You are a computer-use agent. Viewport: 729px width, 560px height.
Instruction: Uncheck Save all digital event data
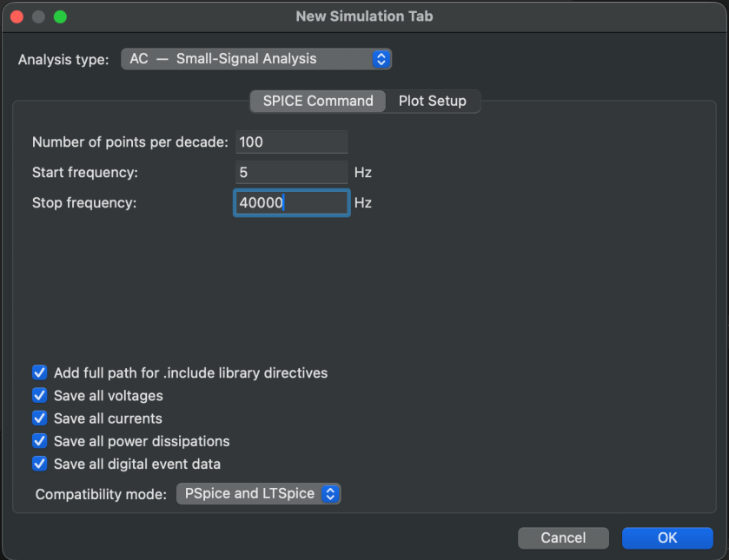coord(39,464)
